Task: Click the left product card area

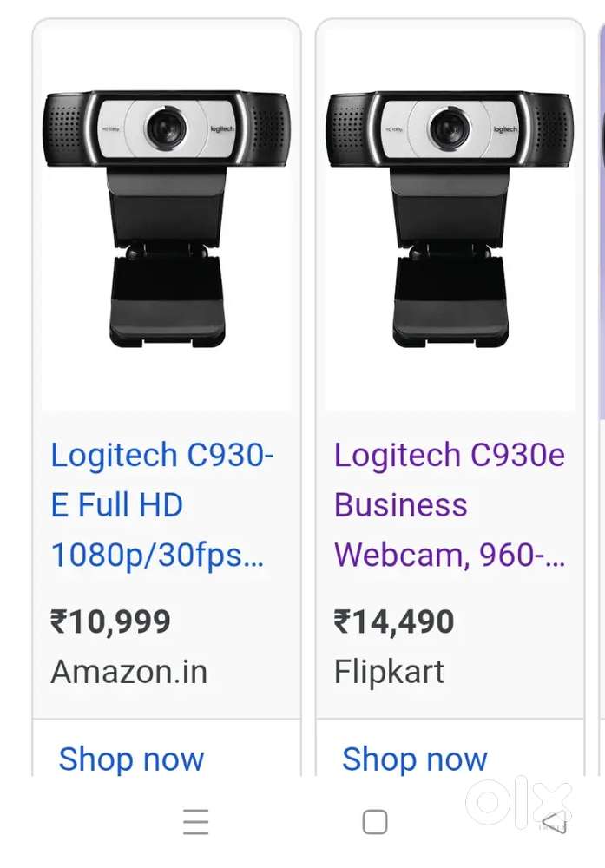Action: coord(165,391)
